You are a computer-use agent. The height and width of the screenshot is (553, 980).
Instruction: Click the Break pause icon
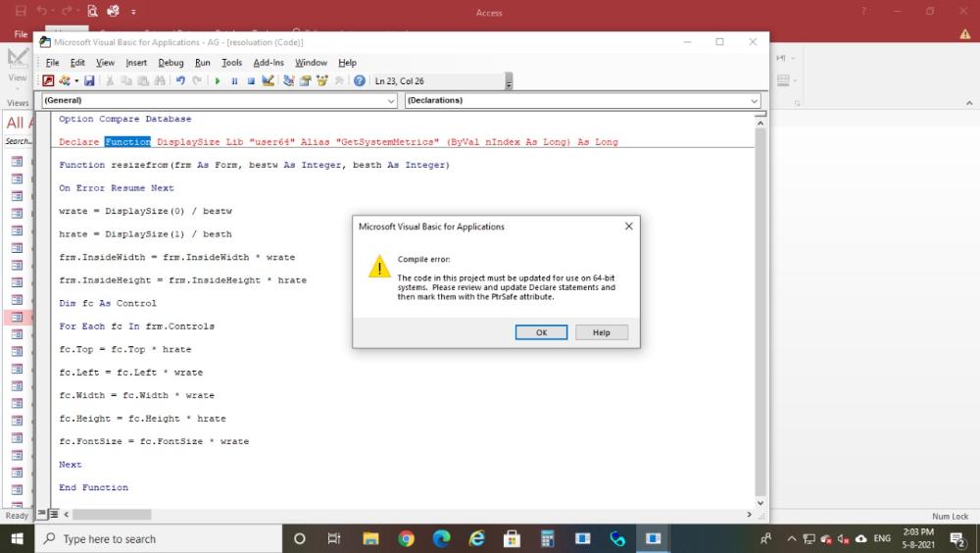tap(234, 81)
